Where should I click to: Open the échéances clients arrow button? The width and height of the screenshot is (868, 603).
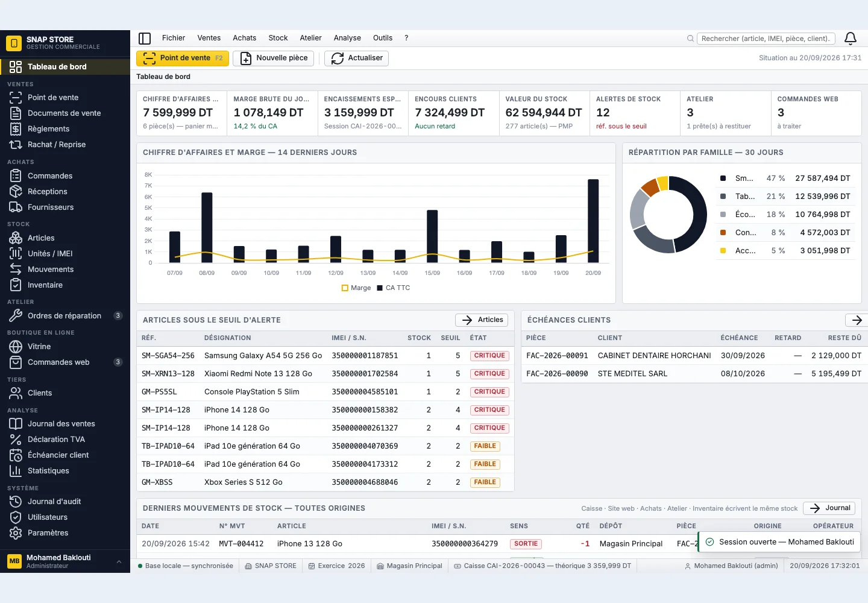857,320
